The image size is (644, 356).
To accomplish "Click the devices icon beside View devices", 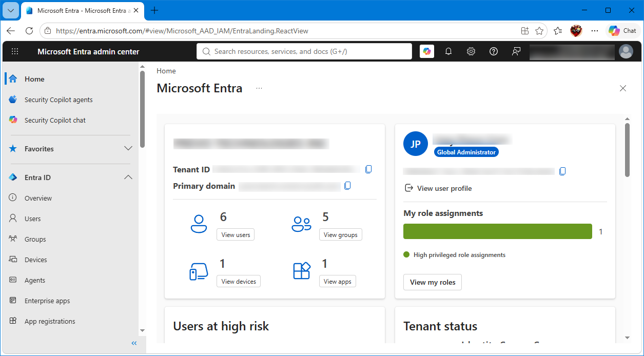I will (x=199, y=271).
